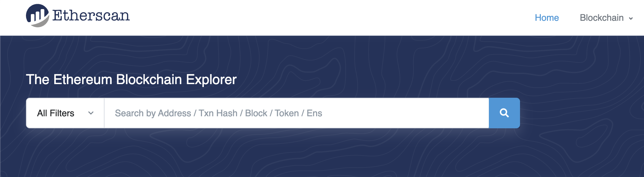
Task: Submit the search with the blue button
Action: (x=504, y=113)
